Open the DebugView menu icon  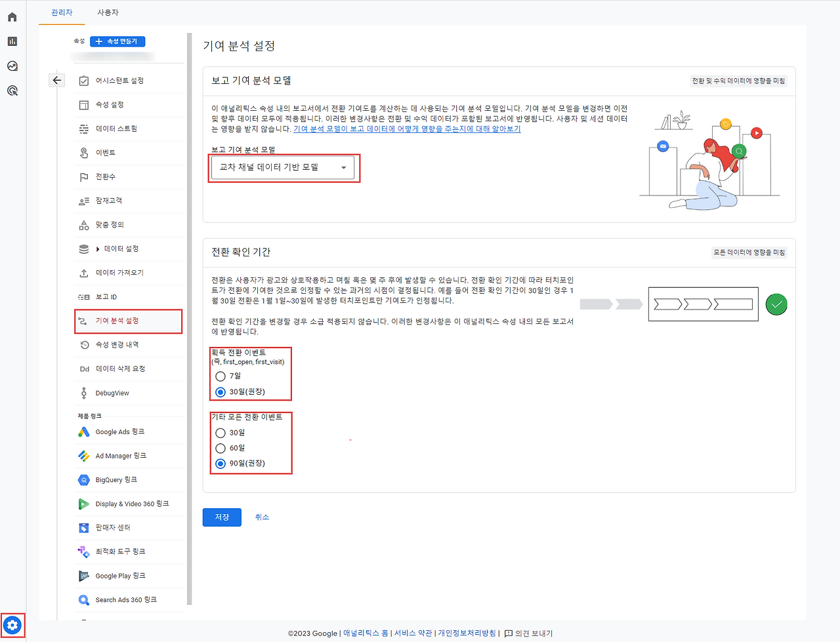tap(83, 393)
